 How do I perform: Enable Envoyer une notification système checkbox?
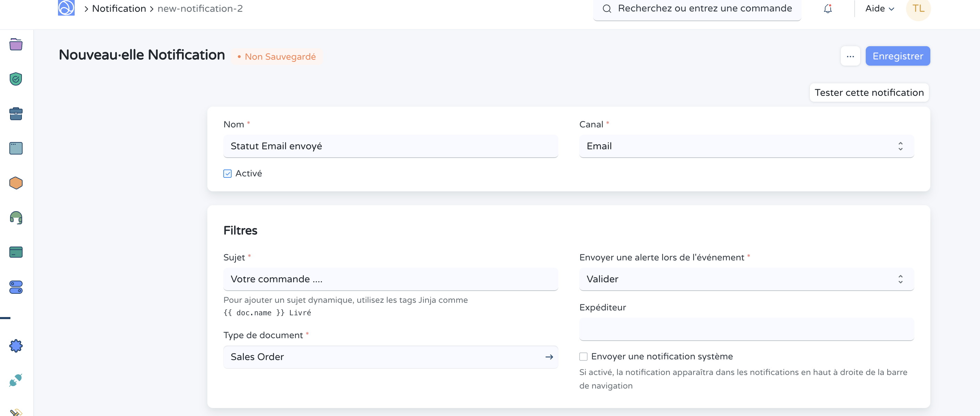tap(583, 357)
